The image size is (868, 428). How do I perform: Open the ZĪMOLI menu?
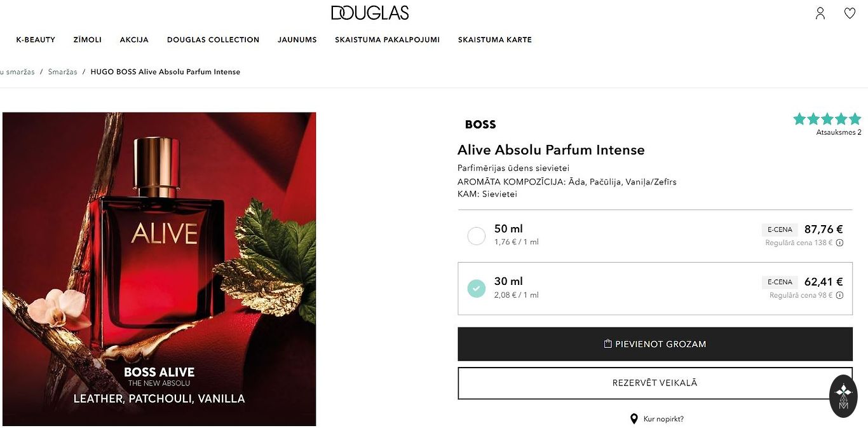click(88, 39)
